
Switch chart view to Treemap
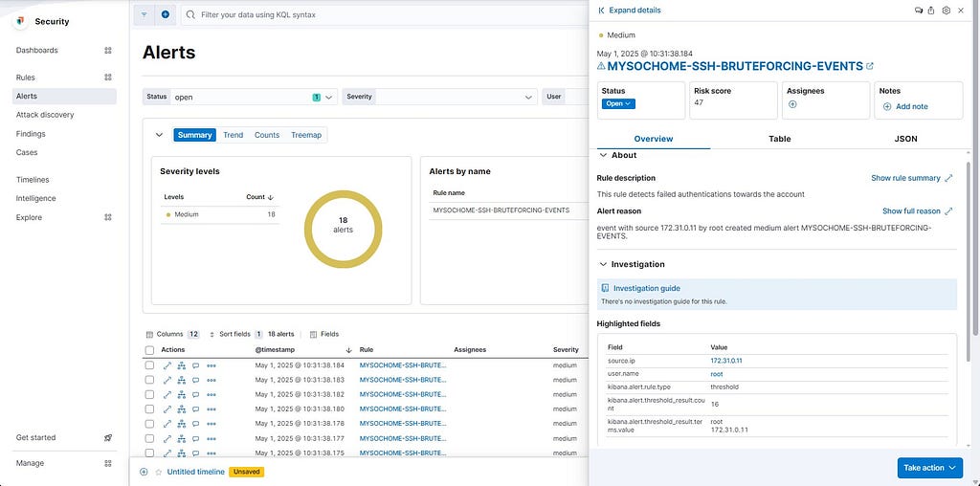pos(306,135)
